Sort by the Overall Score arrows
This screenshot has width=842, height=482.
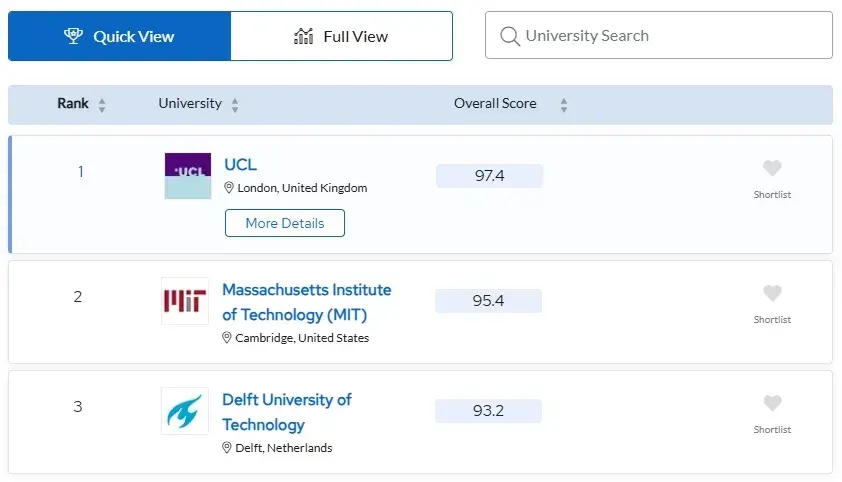tap(564, 105)
